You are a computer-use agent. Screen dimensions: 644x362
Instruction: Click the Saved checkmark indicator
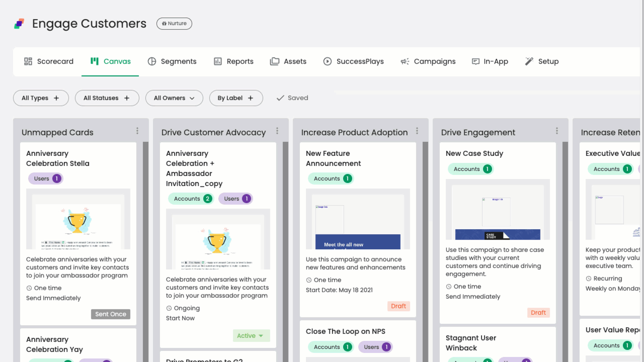(x=292, y=98)
